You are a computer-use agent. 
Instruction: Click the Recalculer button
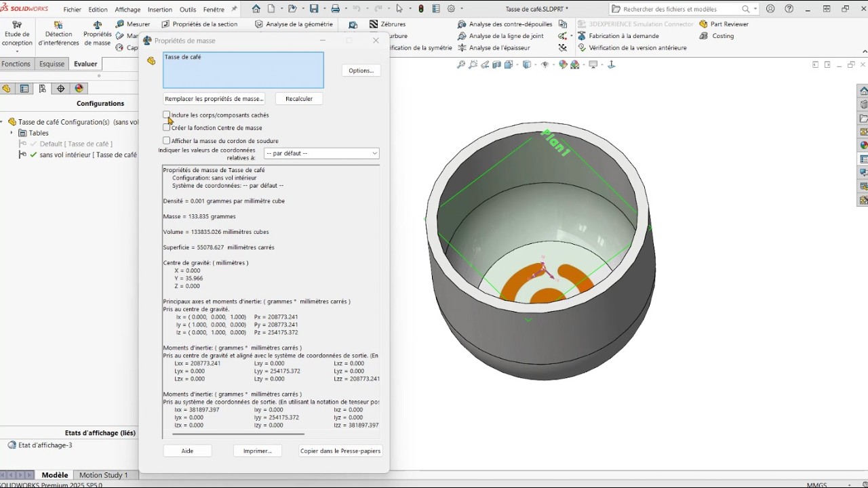[299, 98]
